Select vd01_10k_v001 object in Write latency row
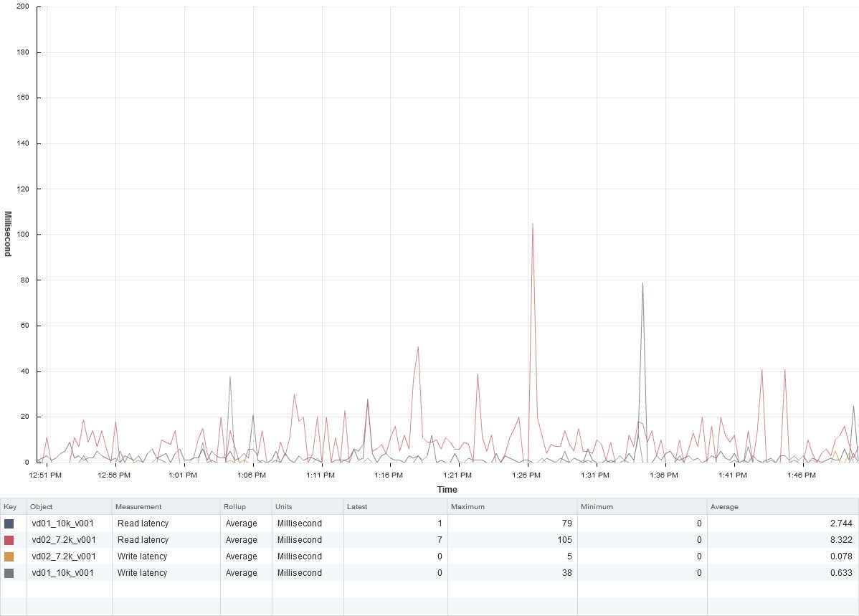Viewport: 859px width, 616px height. pos(62,573)
